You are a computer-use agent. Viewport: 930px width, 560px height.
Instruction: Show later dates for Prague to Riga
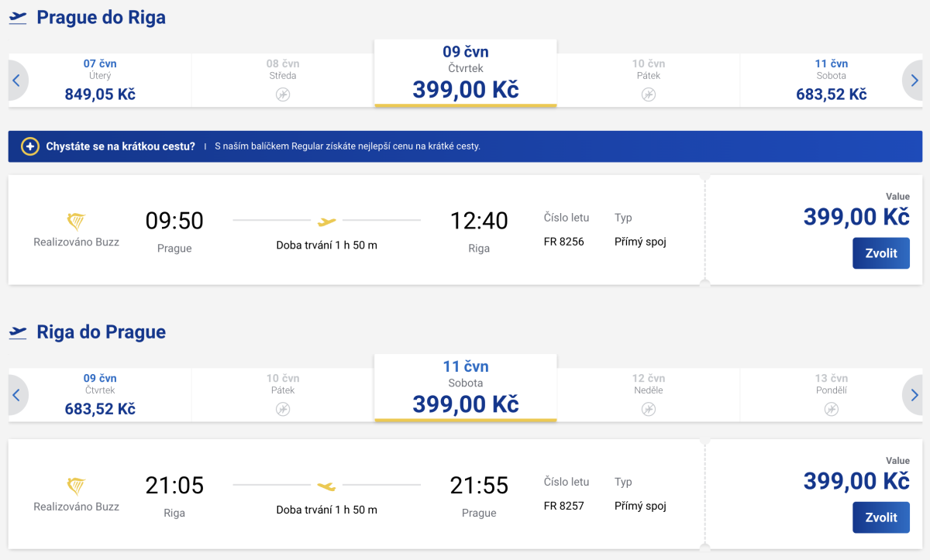tap(914, 81)
